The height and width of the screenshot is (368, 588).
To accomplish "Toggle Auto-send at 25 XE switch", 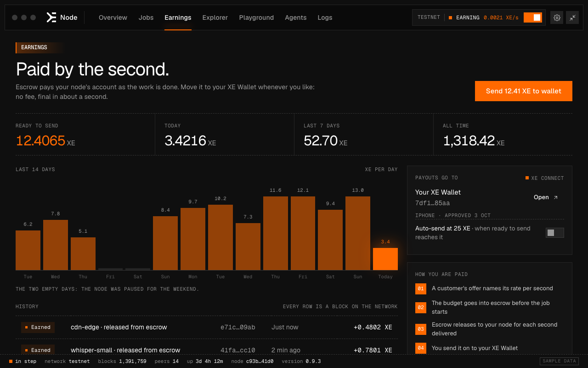I will pos(555,233).
